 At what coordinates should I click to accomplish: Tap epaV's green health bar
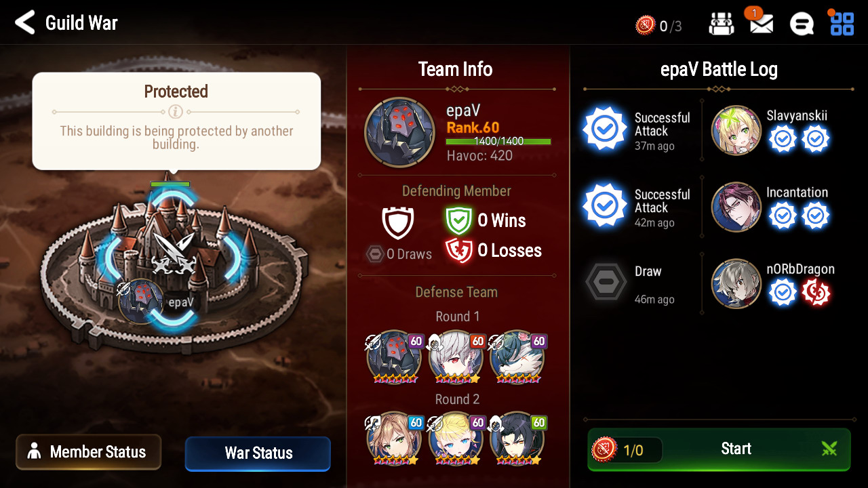(498, 142)
